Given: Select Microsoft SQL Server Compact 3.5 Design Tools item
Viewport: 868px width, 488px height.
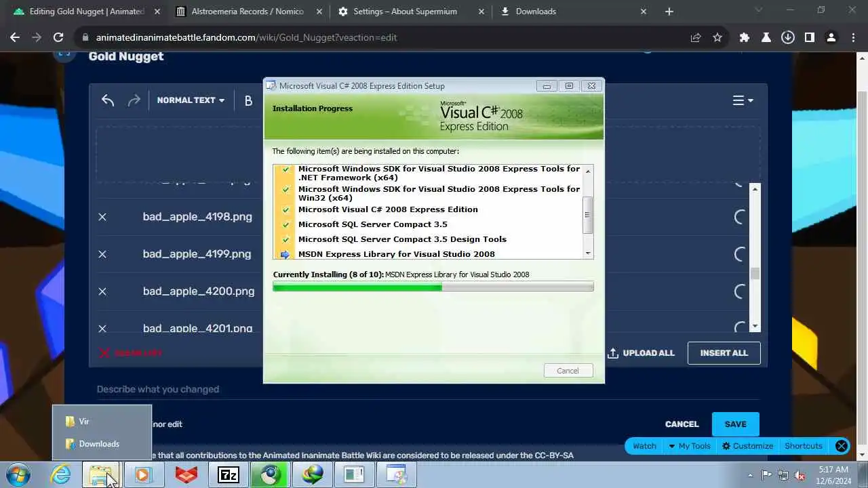Looking at the screenshot, I should (x=402, y=239).
